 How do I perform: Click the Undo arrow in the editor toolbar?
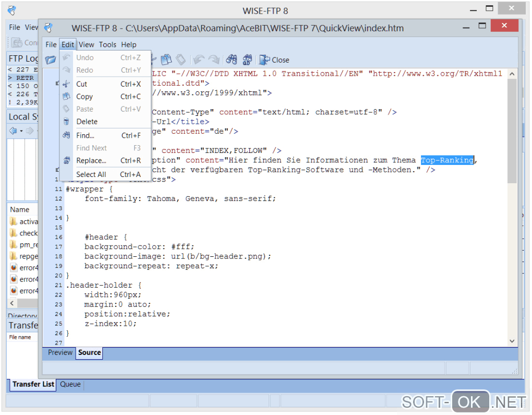pos(199,60)
